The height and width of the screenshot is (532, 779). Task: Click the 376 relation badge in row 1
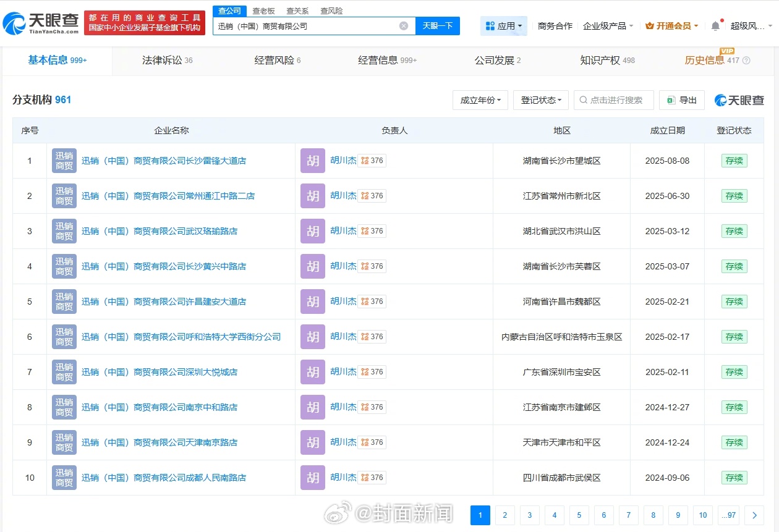pos(372,161)
